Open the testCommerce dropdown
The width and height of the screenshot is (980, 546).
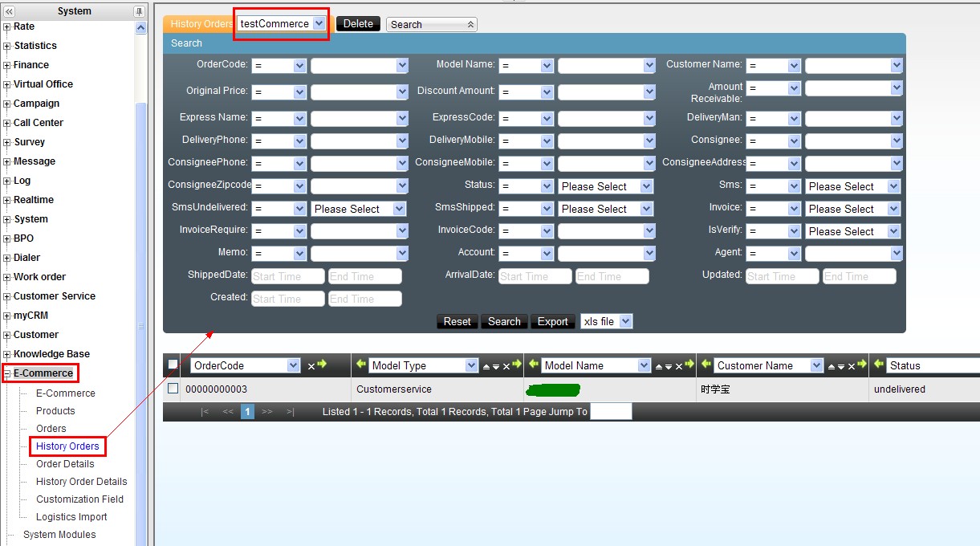pos(319,24)
